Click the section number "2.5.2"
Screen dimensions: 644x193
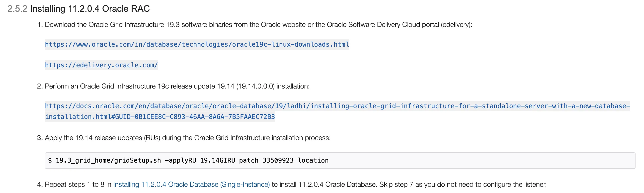click(17, 9)
